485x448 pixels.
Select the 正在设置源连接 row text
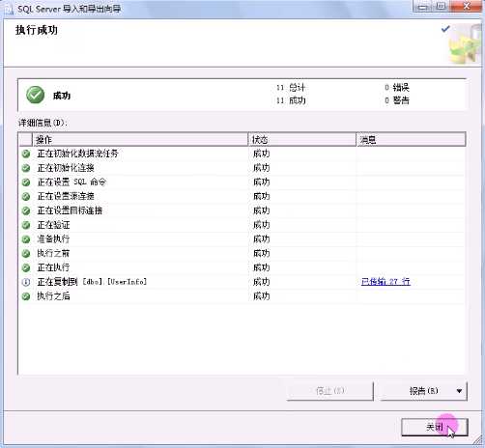[66, 196]
